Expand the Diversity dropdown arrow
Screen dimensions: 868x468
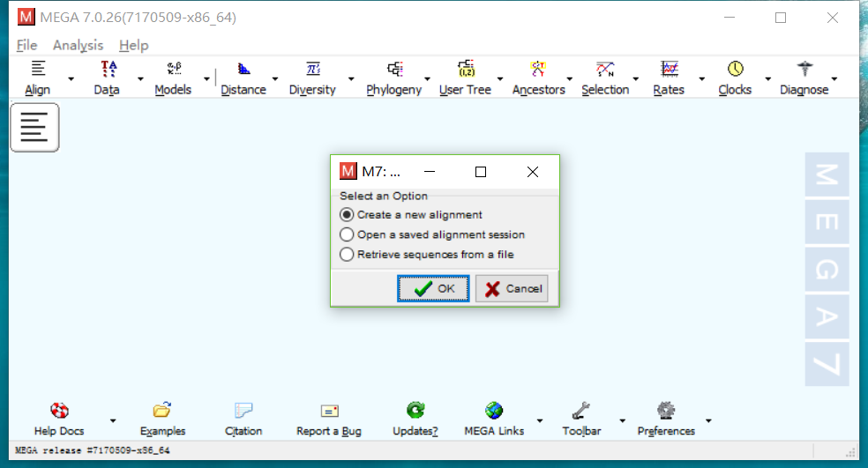tap(351, 79)
